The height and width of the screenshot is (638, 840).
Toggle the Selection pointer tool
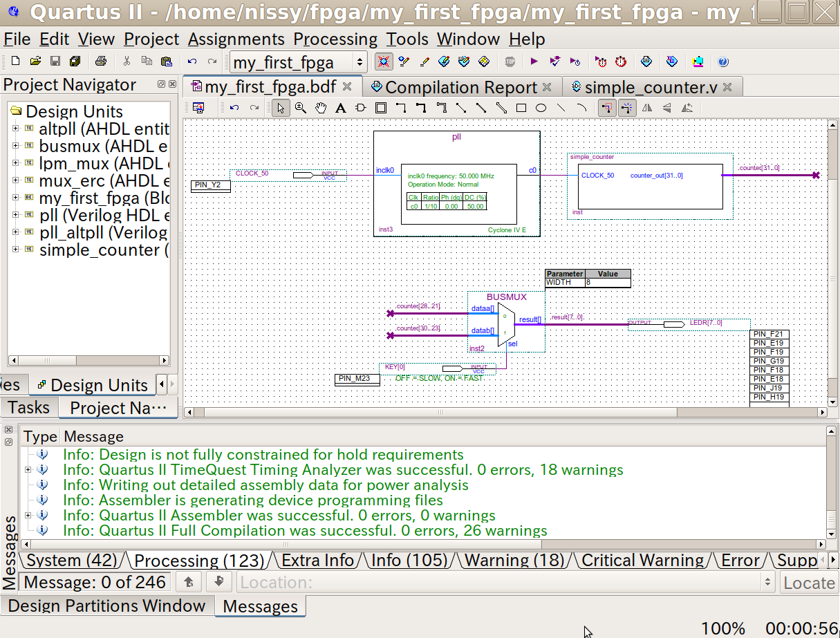281,108
